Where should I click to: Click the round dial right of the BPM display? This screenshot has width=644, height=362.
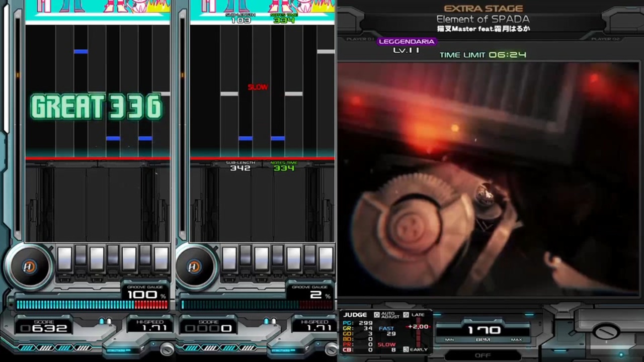click(606, 332)
